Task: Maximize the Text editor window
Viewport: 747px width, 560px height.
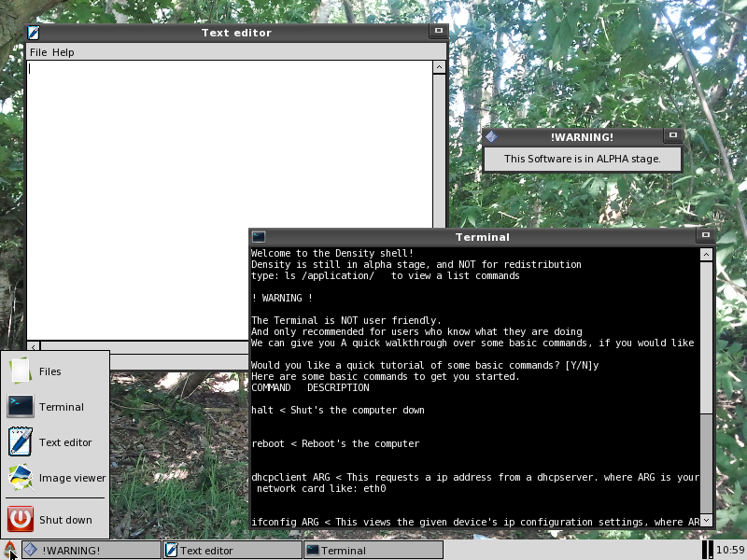Action: tap(438, 31)
